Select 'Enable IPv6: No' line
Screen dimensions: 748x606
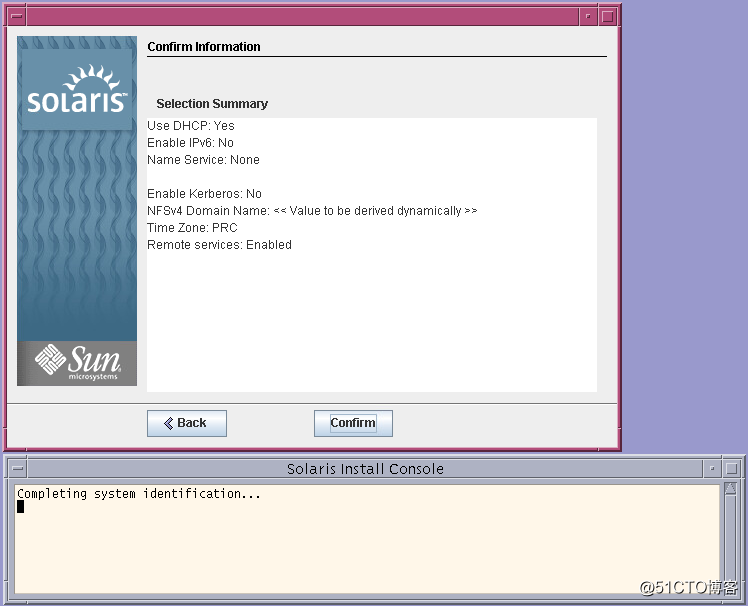tap(190, 143)
